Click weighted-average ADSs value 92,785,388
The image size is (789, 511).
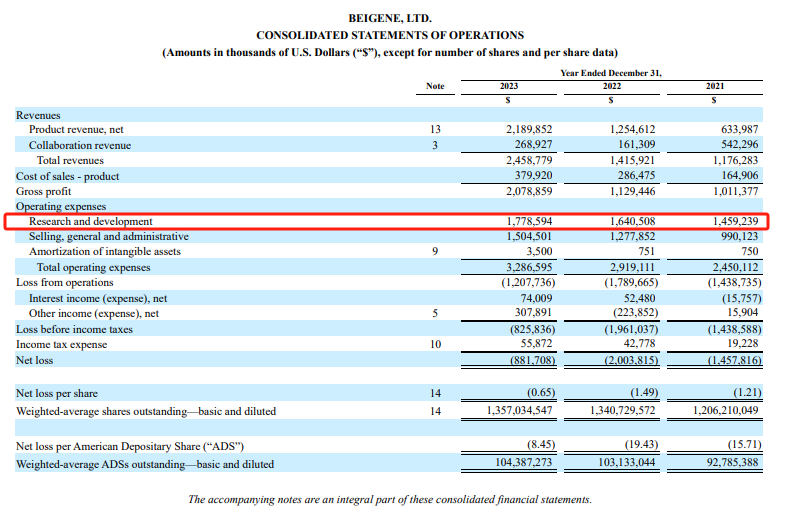[x=732, y=462]
